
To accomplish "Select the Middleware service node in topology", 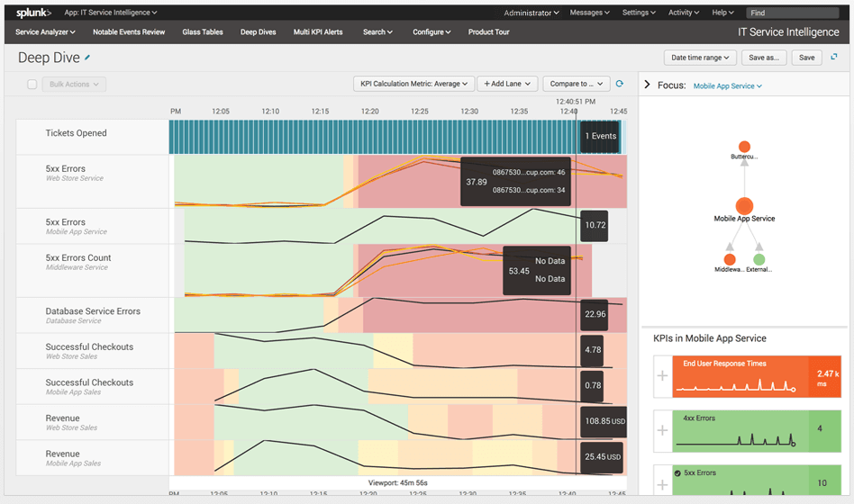I will (x=730, y=259).
